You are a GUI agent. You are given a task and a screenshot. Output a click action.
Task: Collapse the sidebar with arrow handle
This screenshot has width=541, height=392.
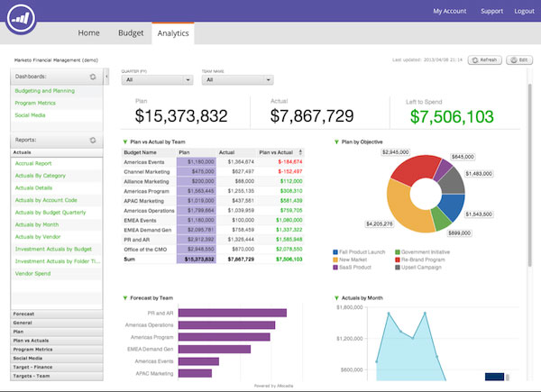106,77
